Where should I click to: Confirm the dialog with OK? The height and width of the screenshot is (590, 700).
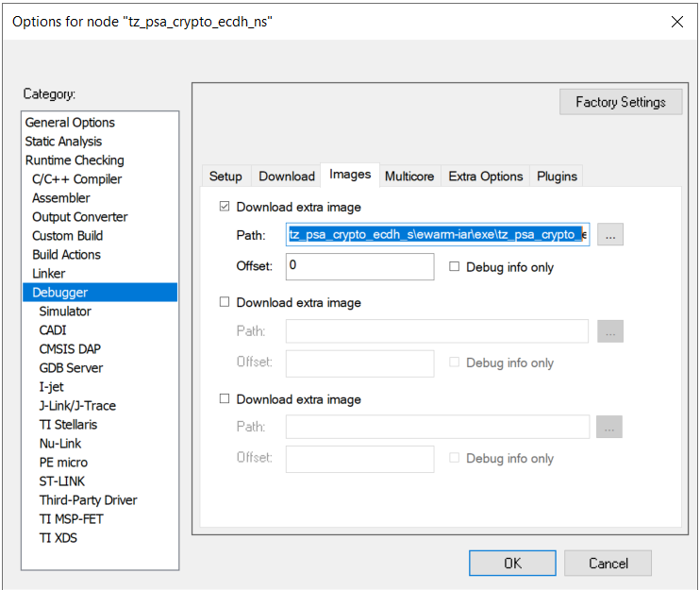point(512,564)
